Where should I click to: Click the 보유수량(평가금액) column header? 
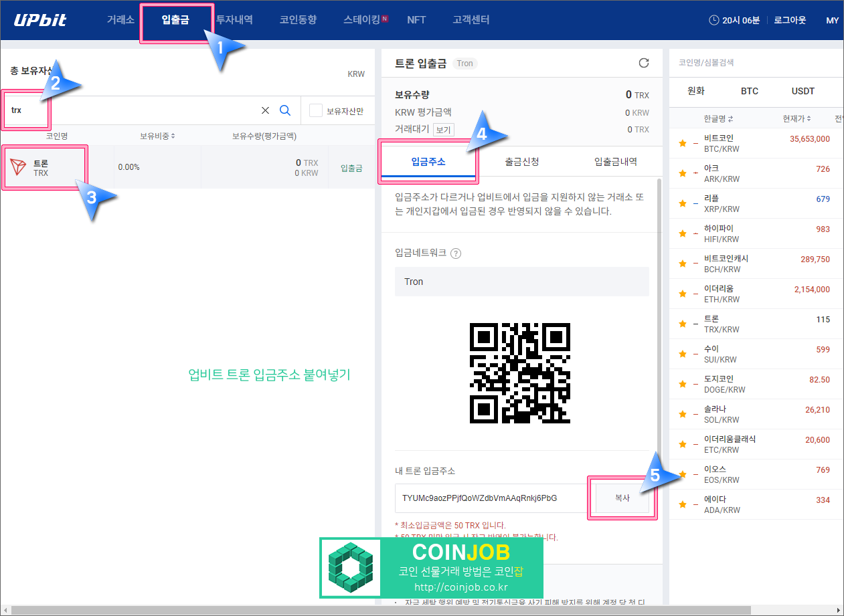pyautogui.click(x=264, y=136)
